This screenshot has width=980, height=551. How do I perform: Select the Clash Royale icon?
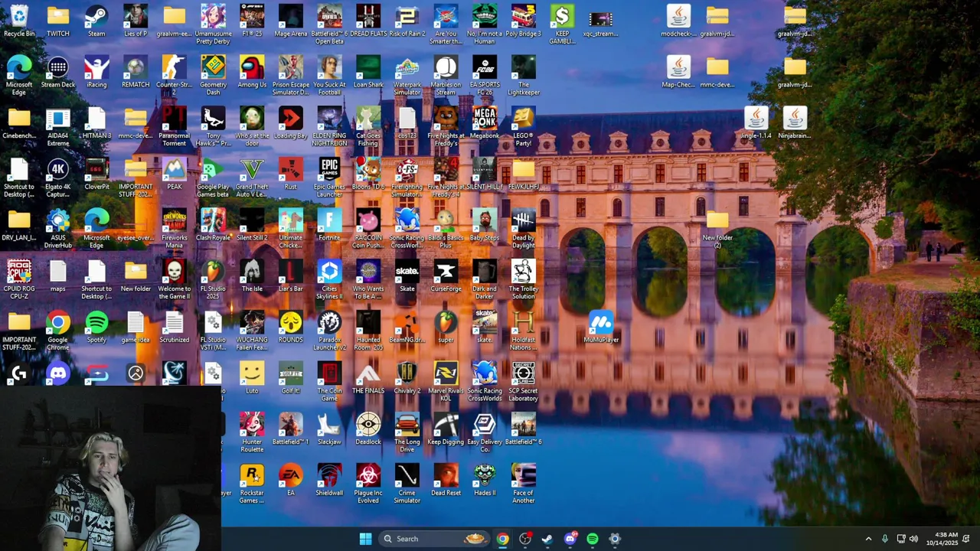coord(213,225)
